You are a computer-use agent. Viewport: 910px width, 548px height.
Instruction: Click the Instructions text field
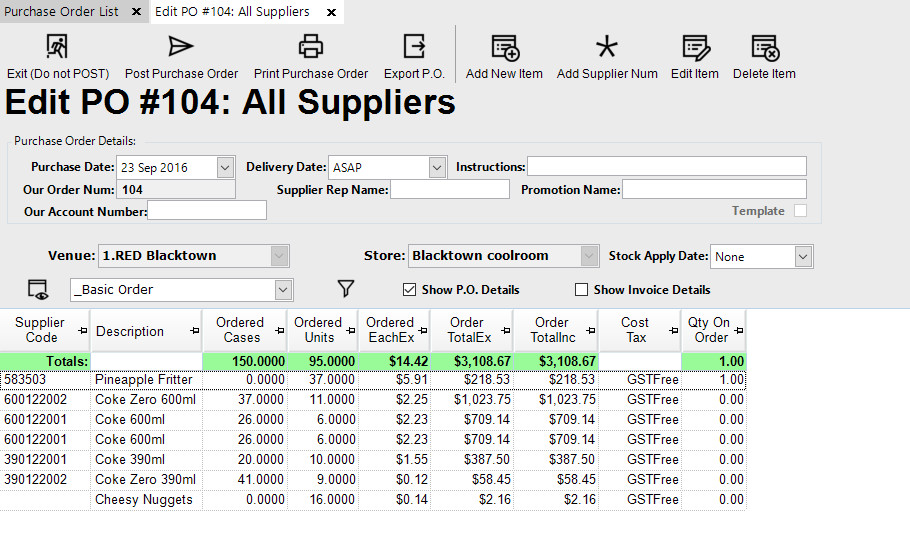(x=666, y=166)
